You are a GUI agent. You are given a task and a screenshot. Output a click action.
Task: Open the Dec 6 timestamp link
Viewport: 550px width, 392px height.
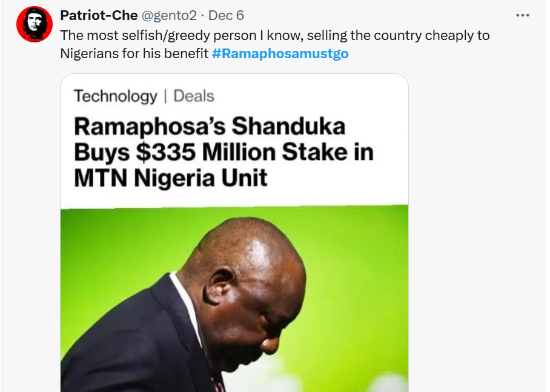[x=226, y=15]
